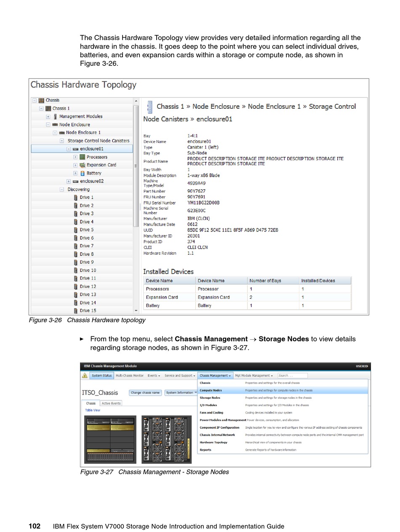Image resolution: width=400 pixels, height=532 pixels.
Task: Click the tree scrollbar up arrow
Action: click(x=136, y=101)
